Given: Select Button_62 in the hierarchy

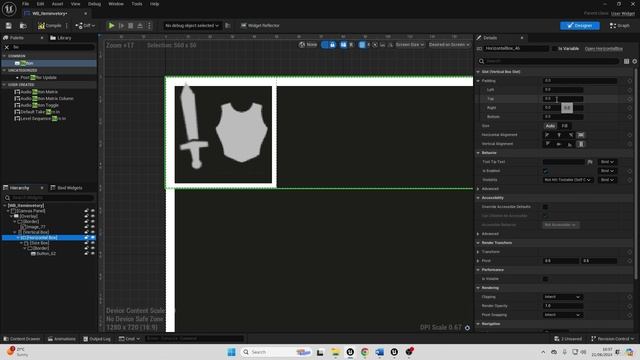Looking at the screenshot, I should (x=44, y=253).
